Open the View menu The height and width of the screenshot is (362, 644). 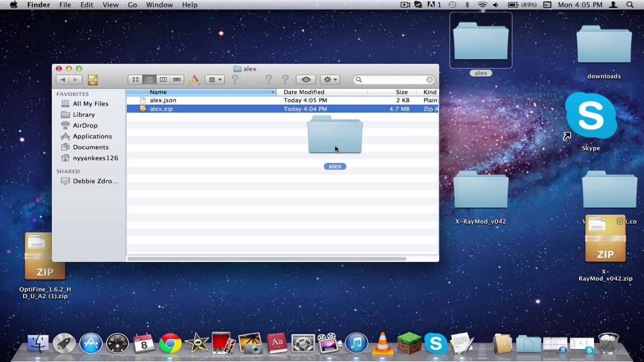click(110, 5)
